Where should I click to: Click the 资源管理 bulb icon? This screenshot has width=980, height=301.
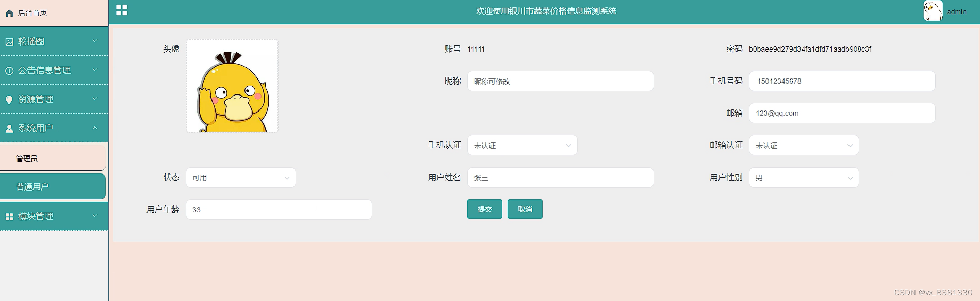9,100
